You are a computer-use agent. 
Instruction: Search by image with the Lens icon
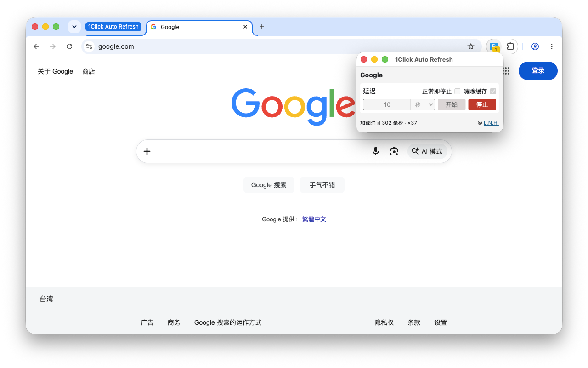click(x=394, y=151)
